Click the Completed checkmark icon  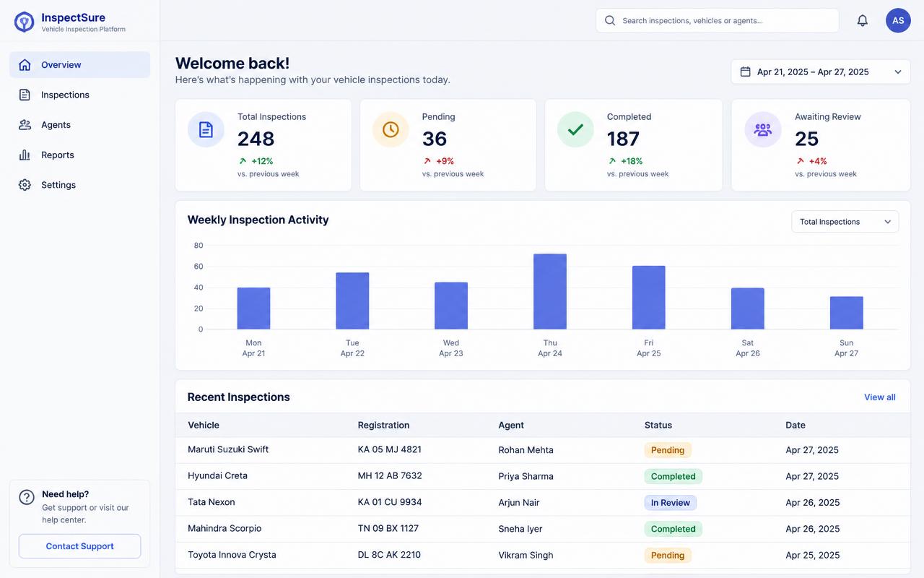tap(575, 129)
